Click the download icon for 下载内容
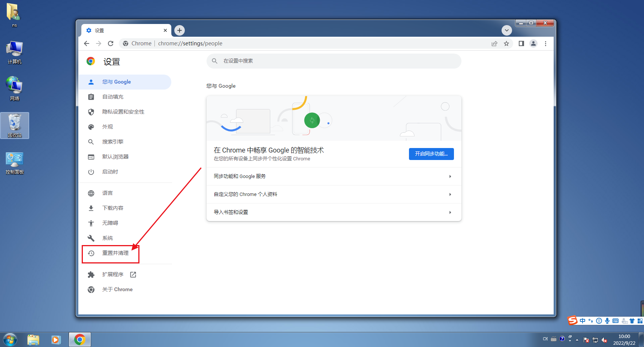Screen dimensions: 644x347 pos(91,208)
